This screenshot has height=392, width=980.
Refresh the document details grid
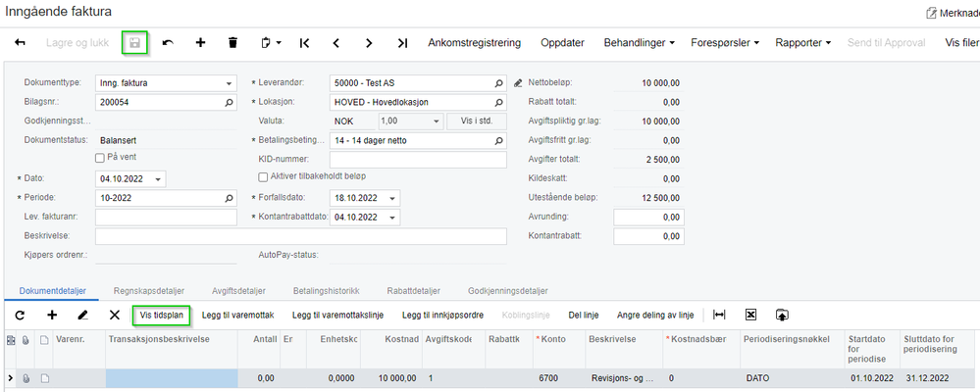click(x=20, y=316)
